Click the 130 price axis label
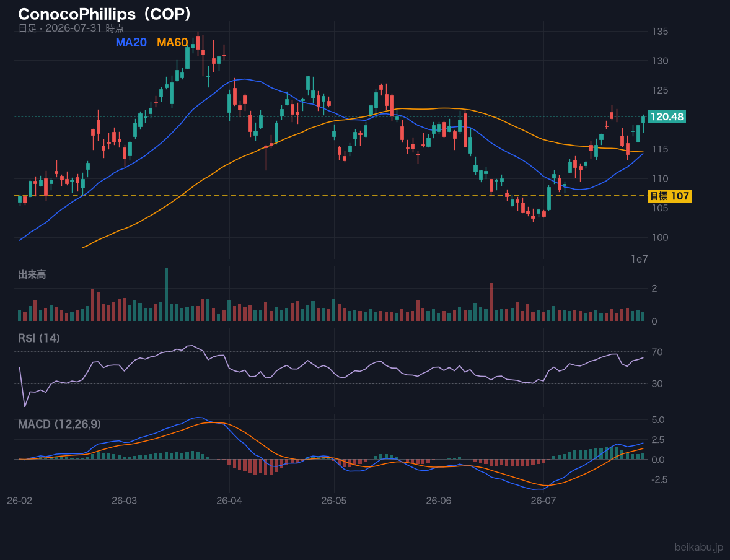 [660, 61]
